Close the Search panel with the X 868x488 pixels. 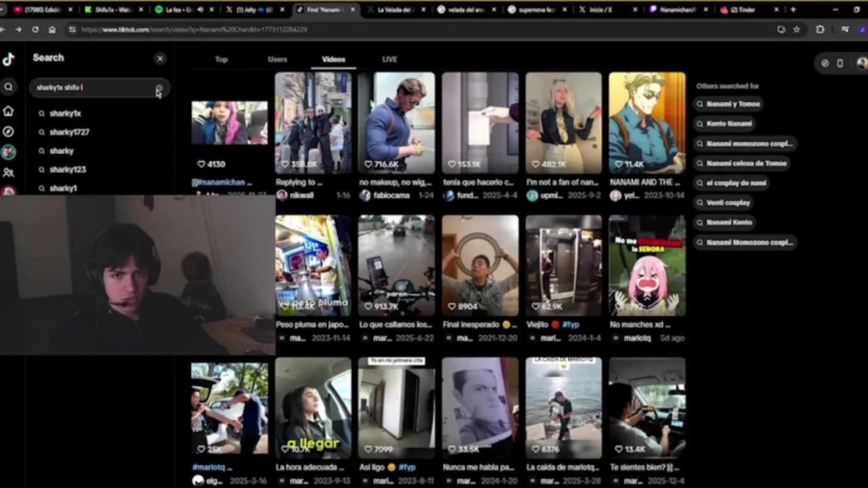[x=160, y=58]
